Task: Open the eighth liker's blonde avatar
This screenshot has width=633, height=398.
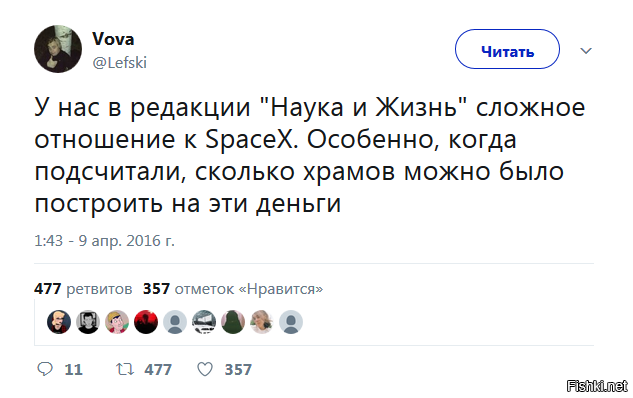Action: [x=262, y=322]
